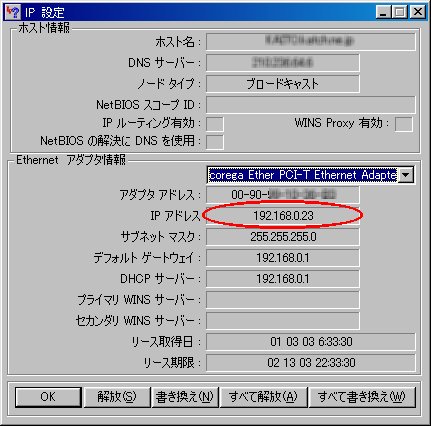Click the DHCP サーバー address field
This screenshot has width=431, height=426.
coord(283,279)
